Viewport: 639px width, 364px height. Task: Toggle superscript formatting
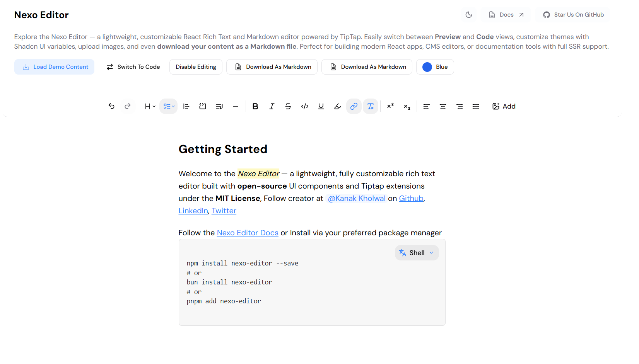click(x=390, y=106)
